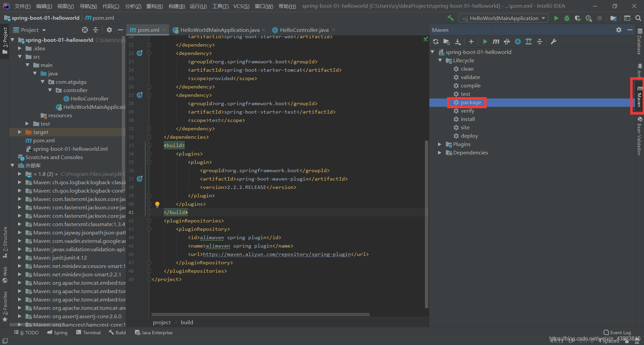Toggle the 1: Project side stripe
644x345 pixels.
(5, 41)
